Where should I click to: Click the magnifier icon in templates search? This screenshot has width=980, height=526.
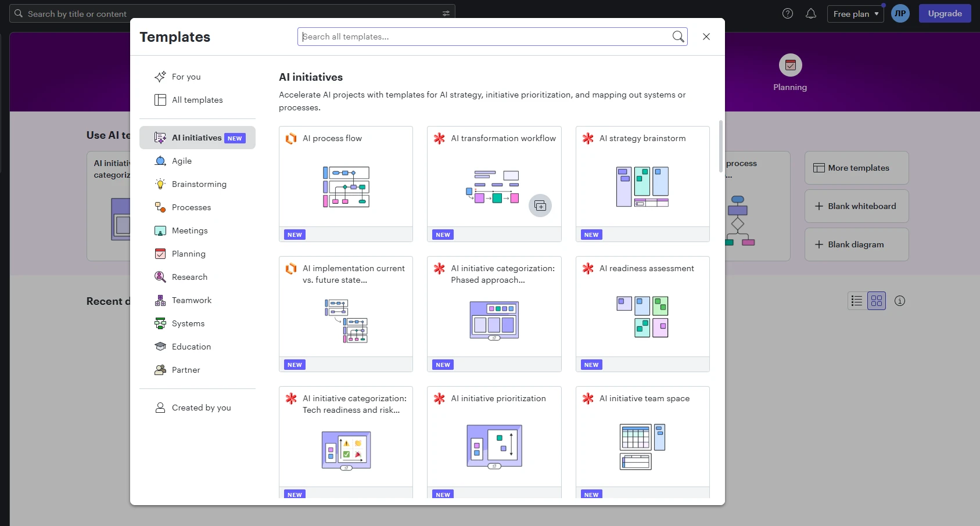tap(678, 37)
